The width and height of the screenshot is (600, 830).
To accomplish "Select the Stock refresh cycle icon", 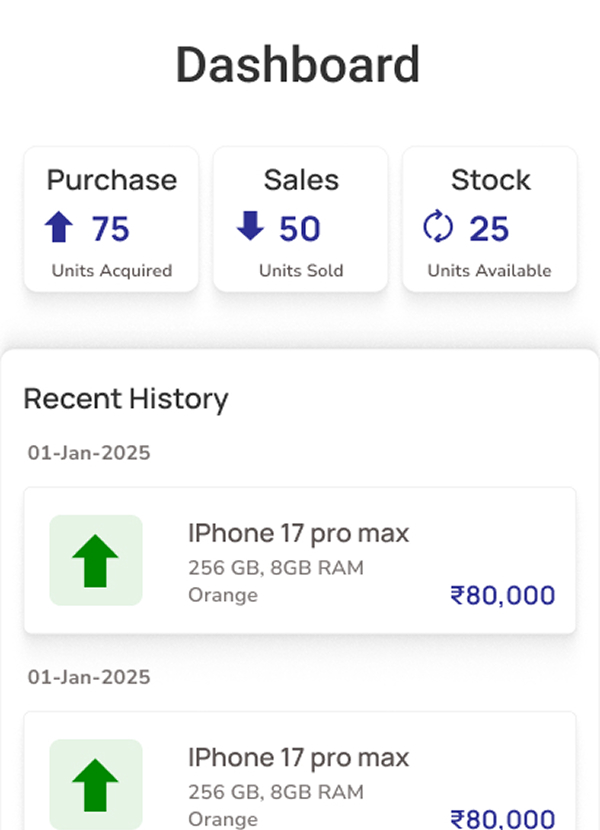I will click(x=437, y=227).
